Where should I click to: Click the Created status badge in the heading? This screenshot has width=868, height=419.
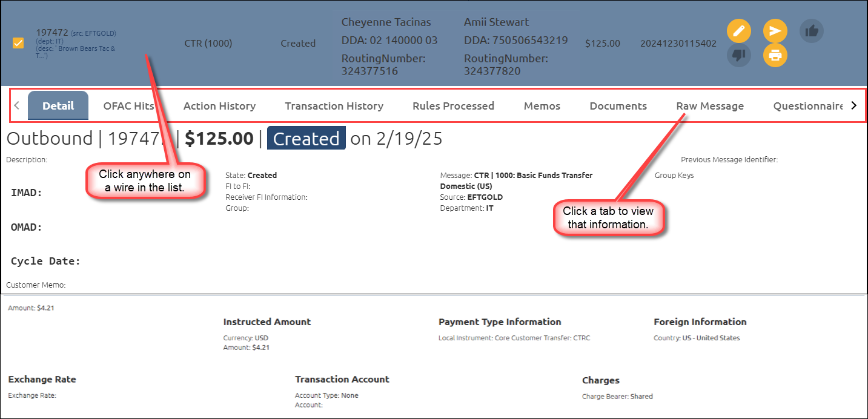click(x=306, y=139)
